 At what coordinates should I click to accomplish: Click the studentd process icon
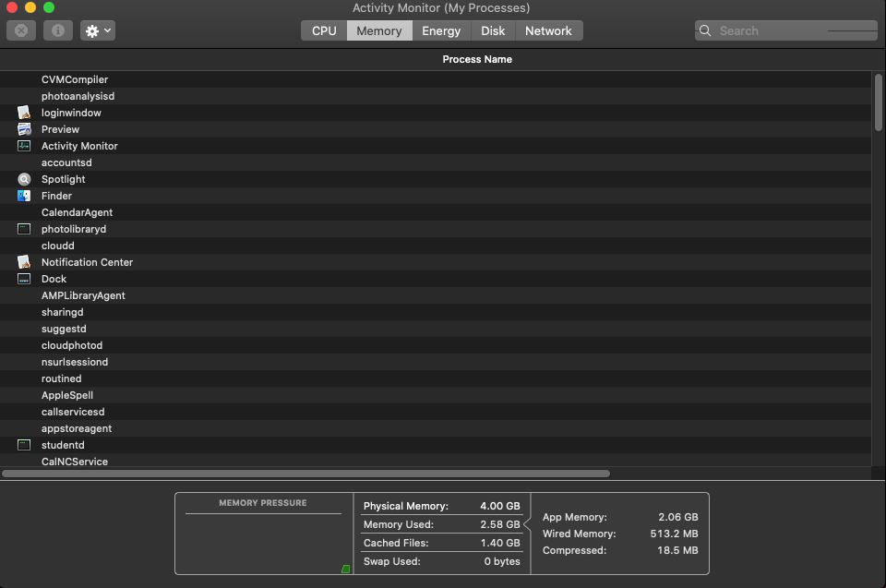click(x=24, y=445)
